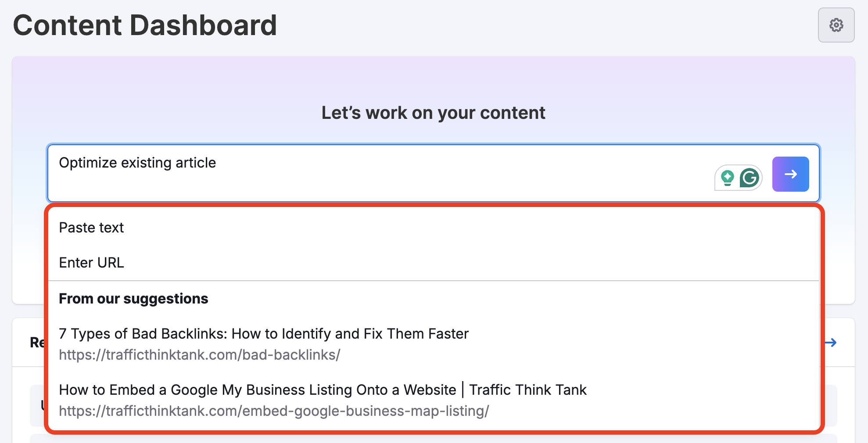Click the blue arrow next to the recent section
Image resolution: width=868 pixels, height=443 pixels.
pos(831,343)
